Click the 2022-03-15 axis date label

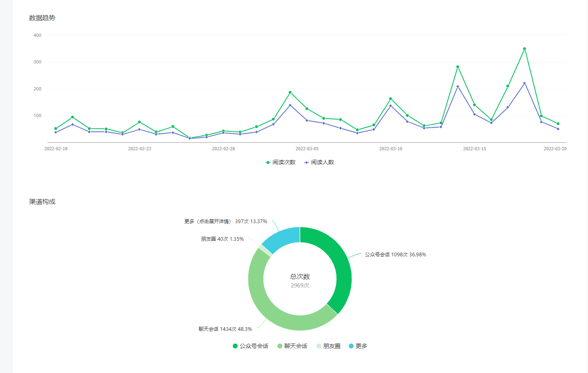[474, 149]
